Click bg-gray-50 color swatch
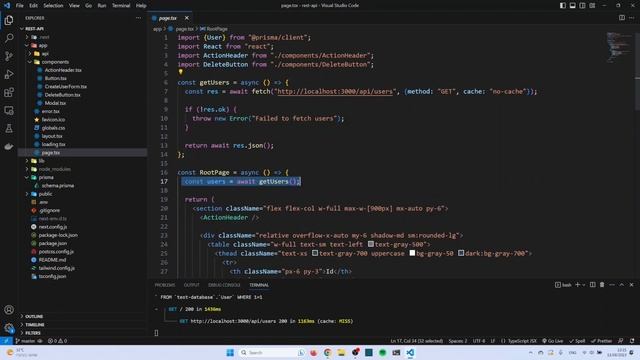This screenshot has width=640, height=360. coord(412,253)
